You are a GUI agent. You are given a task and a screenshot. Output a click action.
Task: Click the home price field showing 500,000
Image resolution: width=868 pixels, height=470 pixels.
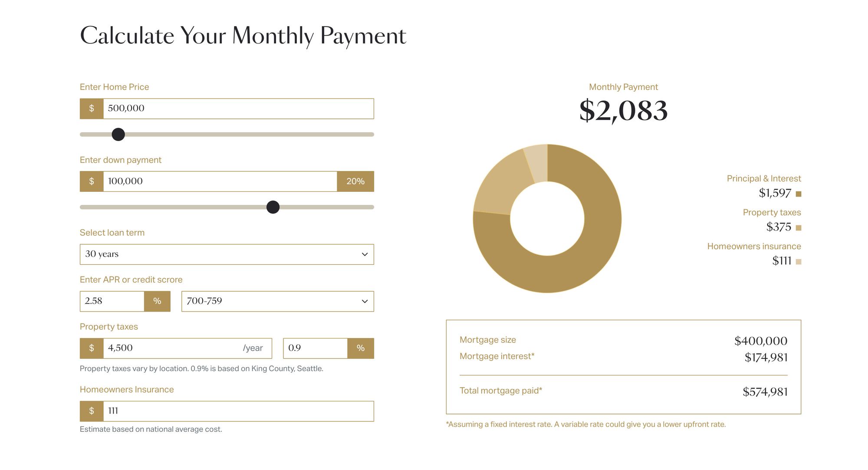pos(238,108)
